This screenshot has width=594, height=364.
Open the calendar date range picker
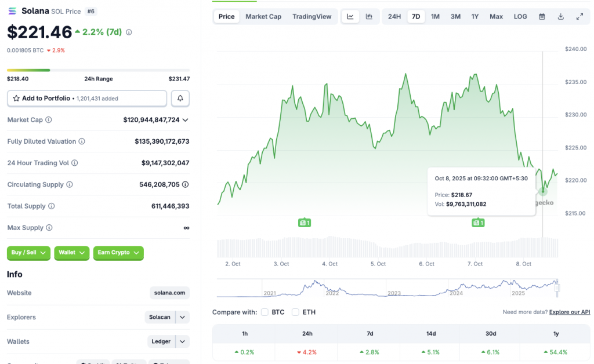(x=542, y=17)
